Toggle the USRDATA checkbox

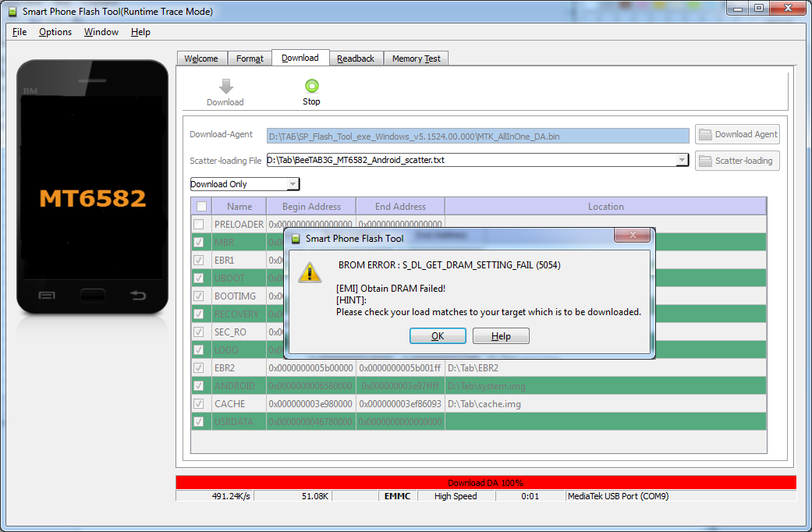[198, 422]
